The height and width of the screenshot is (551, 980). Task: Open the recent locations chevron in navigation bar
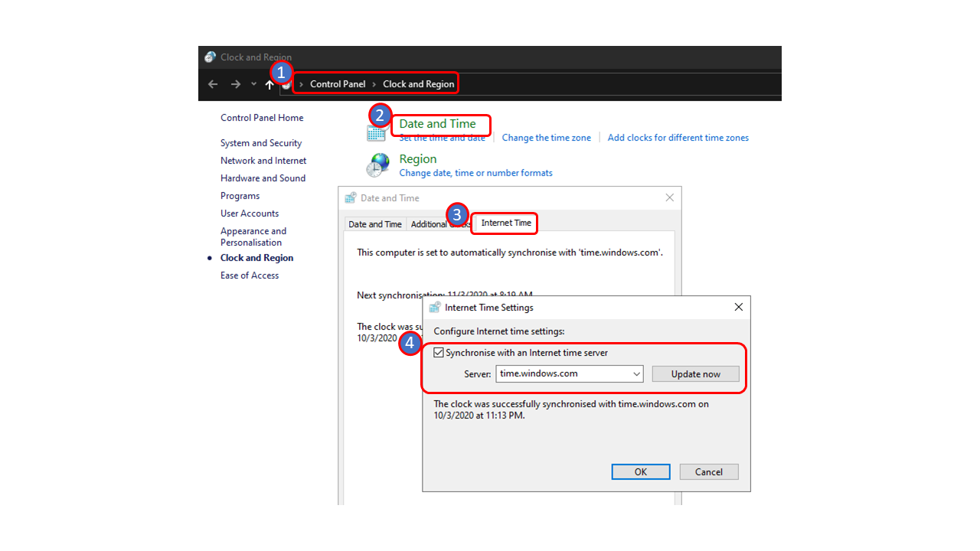[253, 84]
